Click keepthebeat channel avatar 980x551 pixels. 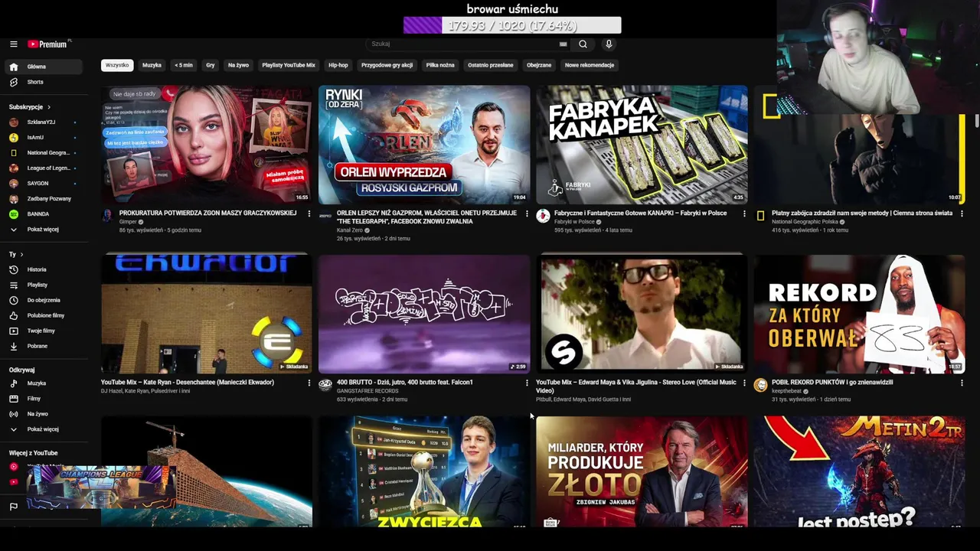pyautogui.click(x=760, y=385)
